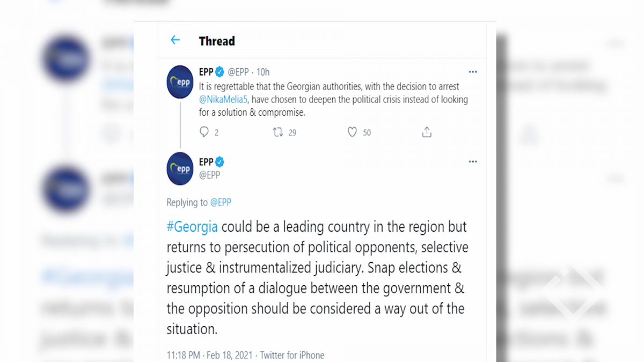Viewport: 644px width, 362px height.
Task: Click the tweet timestamp 11:18 PM
Action: click(183, 355)
